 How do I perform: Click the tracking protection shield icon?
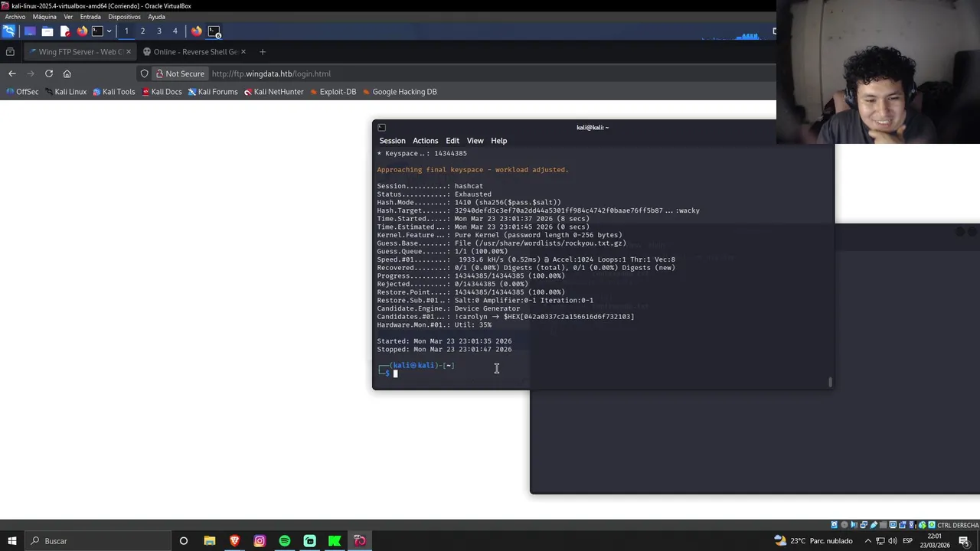[144, 73]
